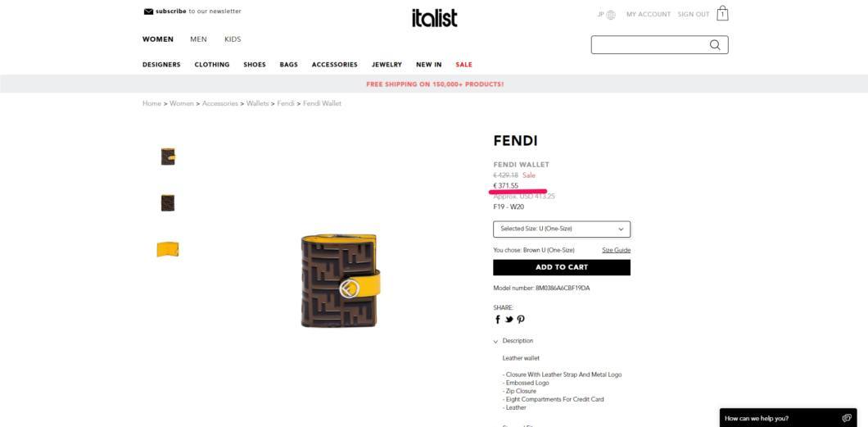Go to Wallets in breadcrumb
The width and height of the screenshot is (868, 427).
tap(257, 103)
